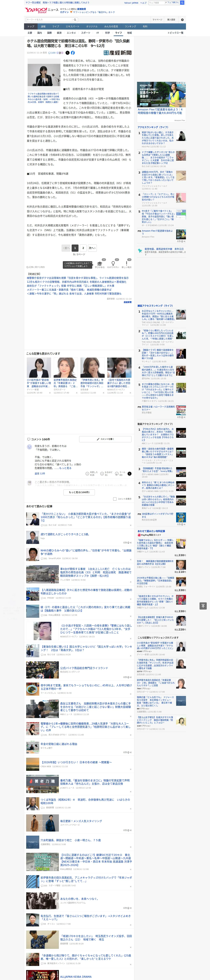Open スポーツ category tab
This screenshot has height=980, width=210.
pos(85,33)
